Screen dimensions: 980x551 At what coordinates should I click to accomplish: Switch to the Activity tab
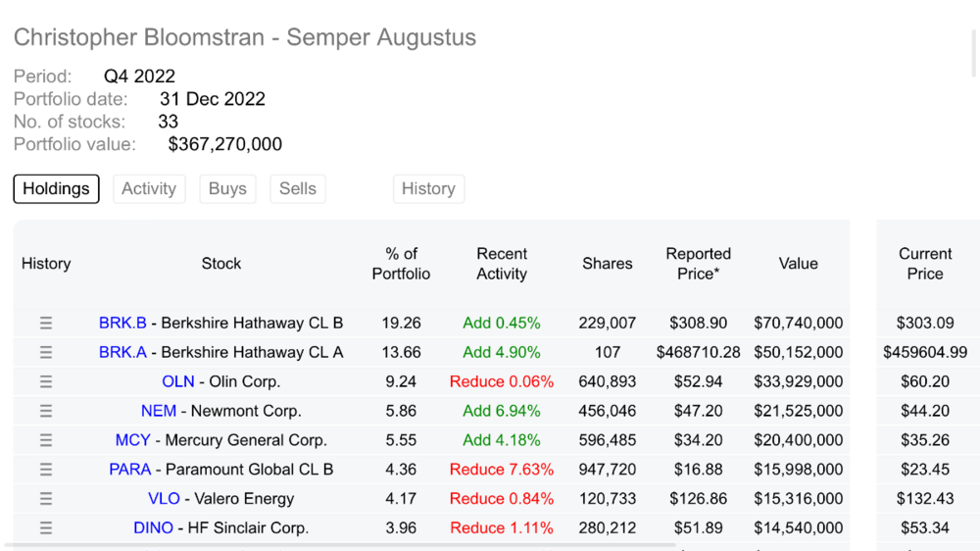click(149, 189)
